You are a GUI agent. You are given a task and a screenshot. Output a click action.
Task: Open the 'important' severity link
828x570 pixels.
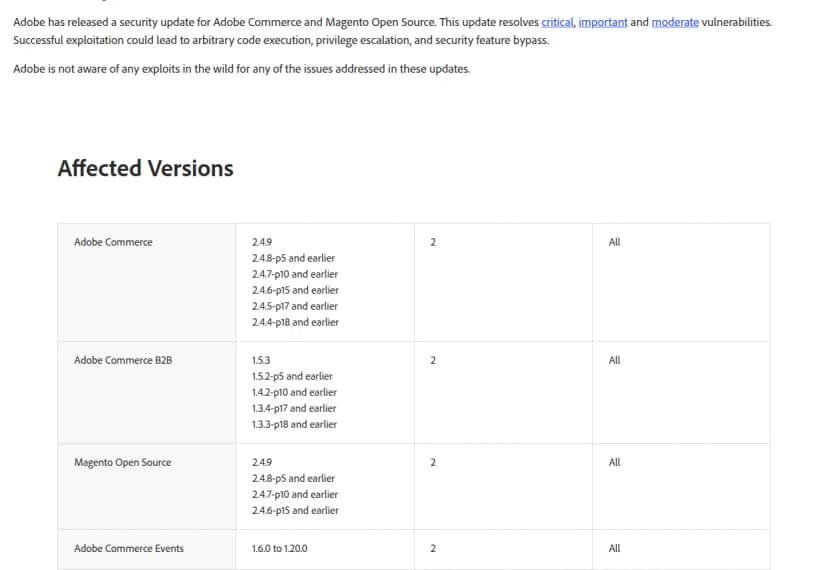tap(603, 22)
